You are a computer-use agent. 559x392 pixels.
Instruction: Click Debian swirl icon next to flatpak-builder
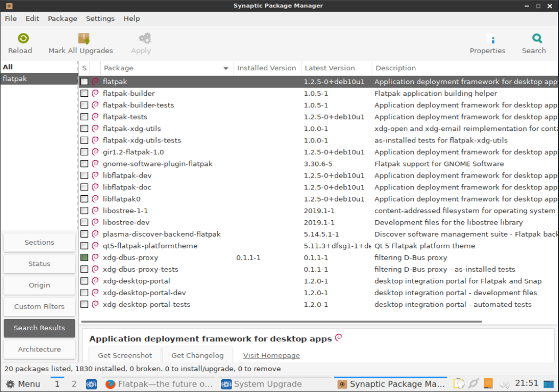pyautogui.click(x=95, y=93)
